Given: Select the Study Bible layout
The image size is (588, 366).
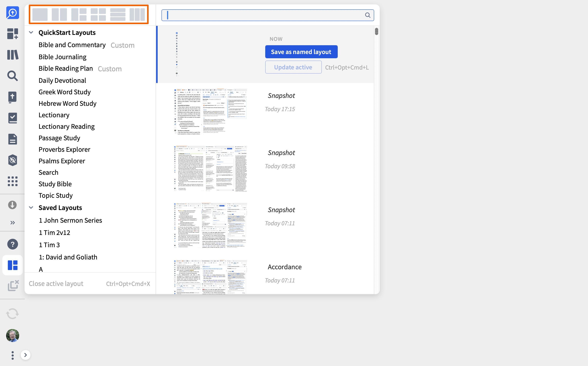Looking at the screenshot, I should coord(55,184).
